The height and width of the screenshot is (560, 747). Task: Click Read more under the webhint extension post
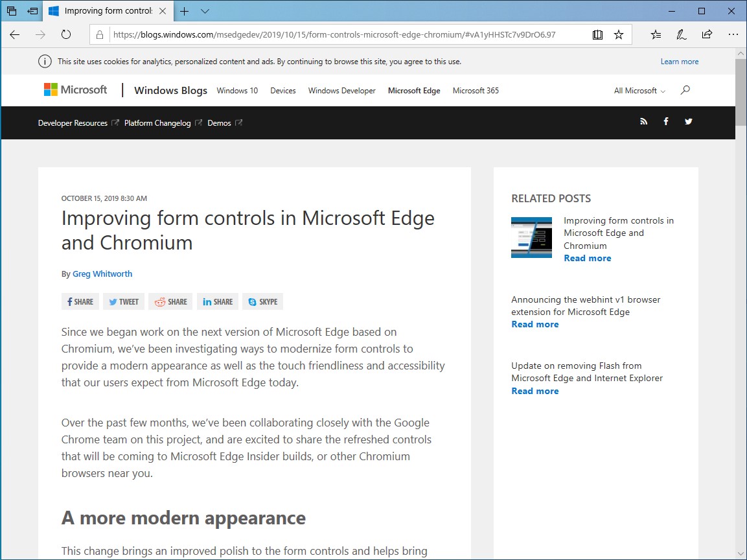534,324
